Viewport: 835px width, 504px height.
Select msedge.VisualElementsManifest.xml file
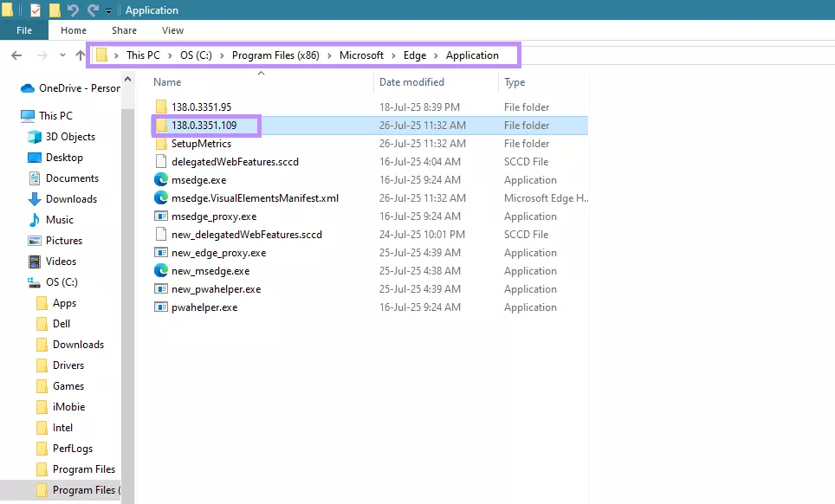[x=255, y=198]
